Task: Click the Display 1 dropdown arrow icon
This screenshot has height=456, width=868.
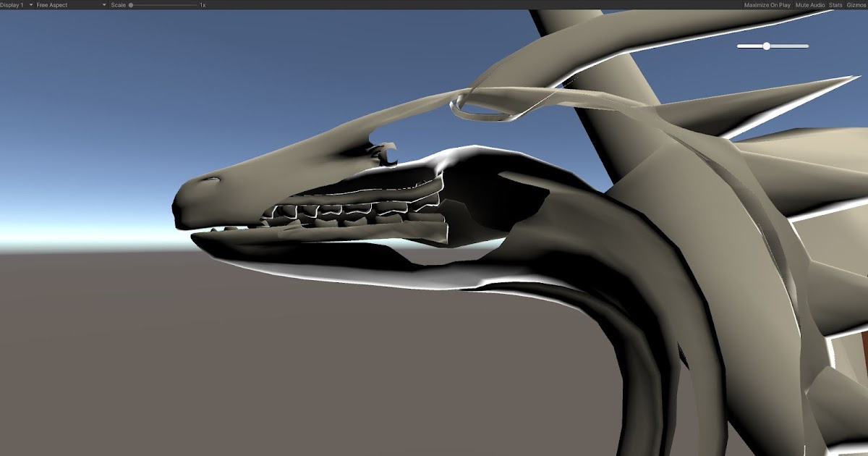Action: 30,4
